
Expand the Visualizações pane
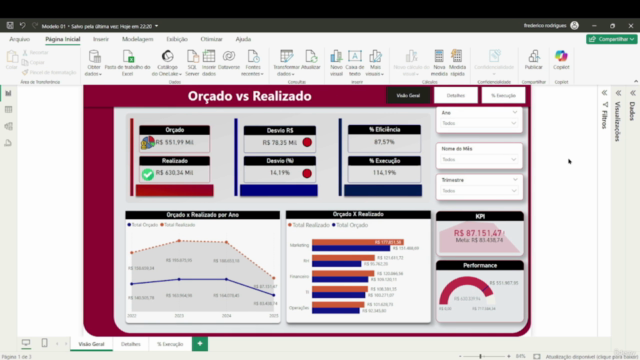(618, 93)
